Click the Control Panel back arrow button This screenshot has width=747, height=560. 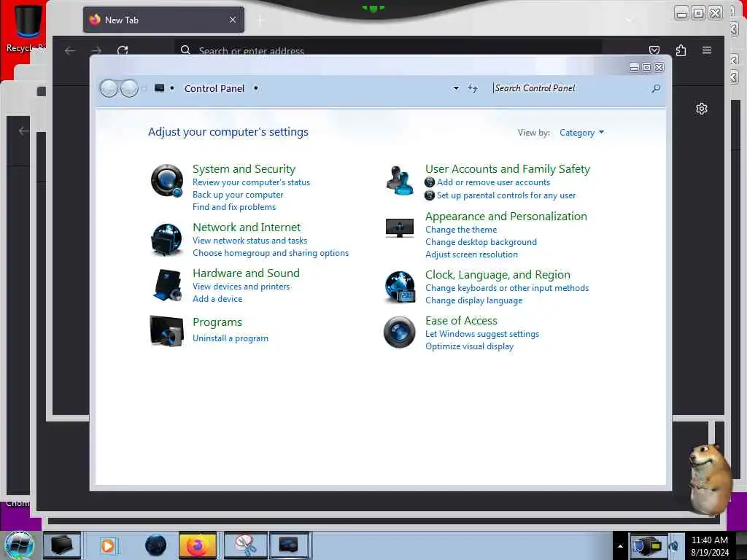point(109,88)
